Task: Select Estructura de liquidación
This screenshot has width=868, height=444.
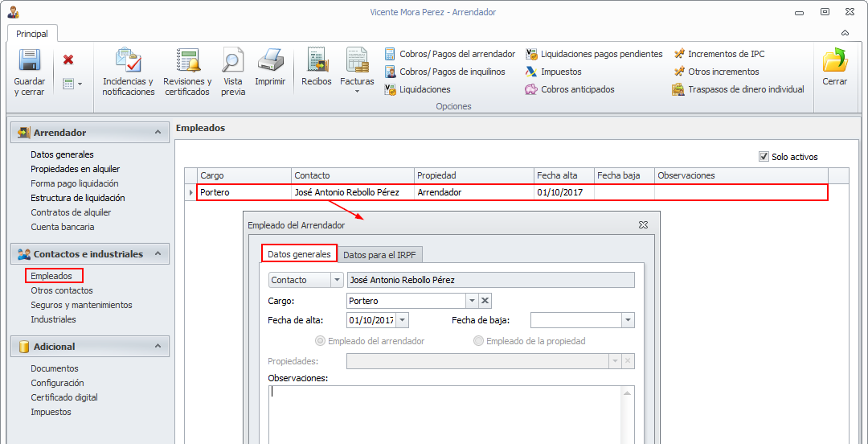Action: [x=77, y=198]
